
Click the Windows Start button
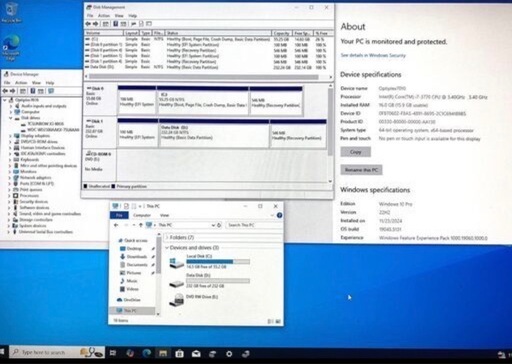[x=2, y=353]
